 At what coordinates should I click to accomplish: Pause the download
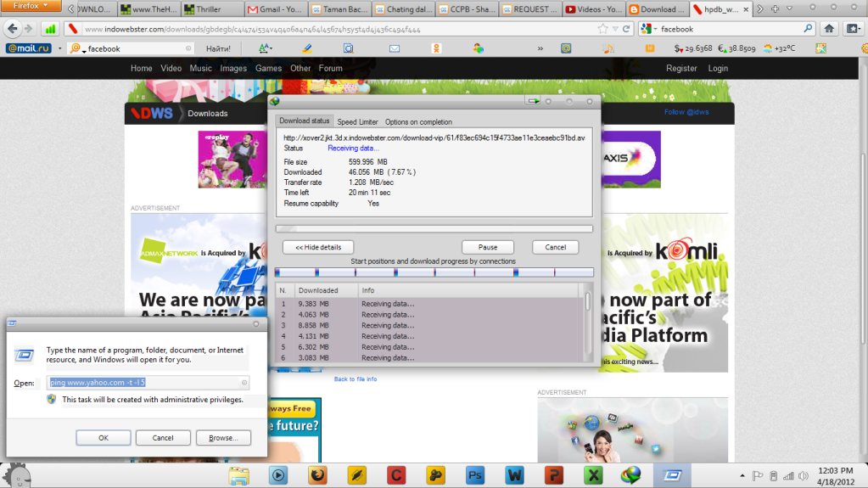(x=488, y=247)
